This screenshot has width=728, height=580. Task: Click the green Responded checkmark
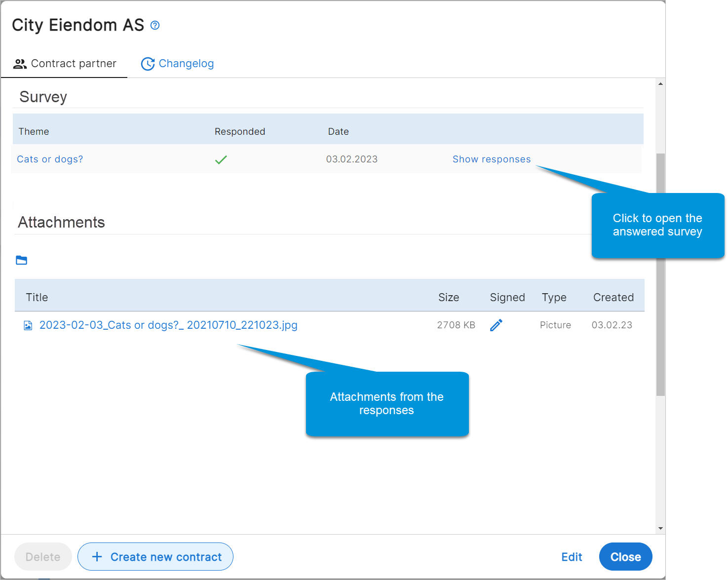pyautogui.click(x=221, y=159)
